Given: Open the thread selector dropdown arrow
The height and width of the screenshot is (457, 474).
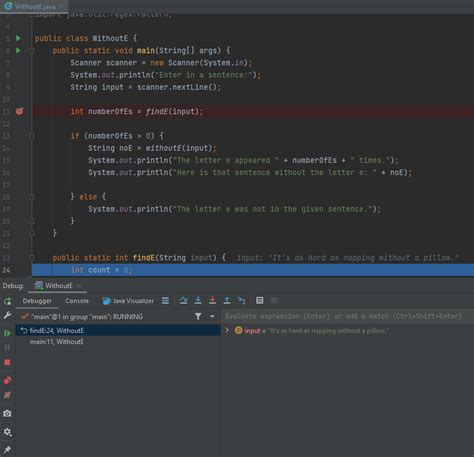Looking at the screenshot, I should [x=212, y=316].
